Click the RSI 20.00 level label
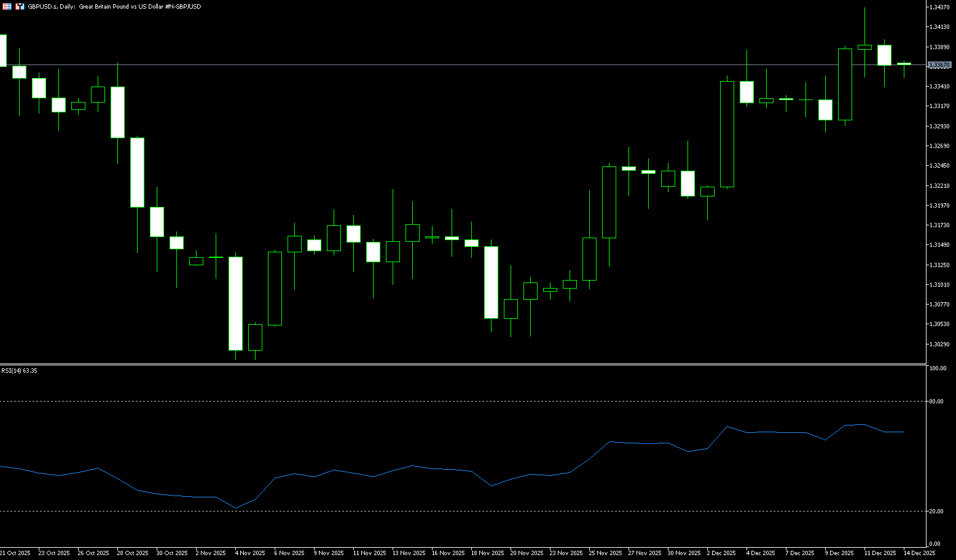 pos(937,511)
